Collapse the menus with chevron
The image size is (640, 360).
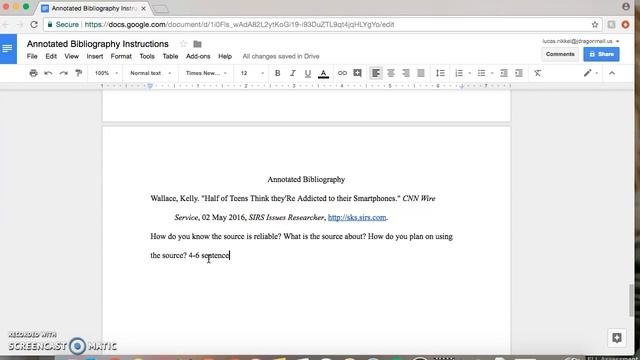coord(612,73)
